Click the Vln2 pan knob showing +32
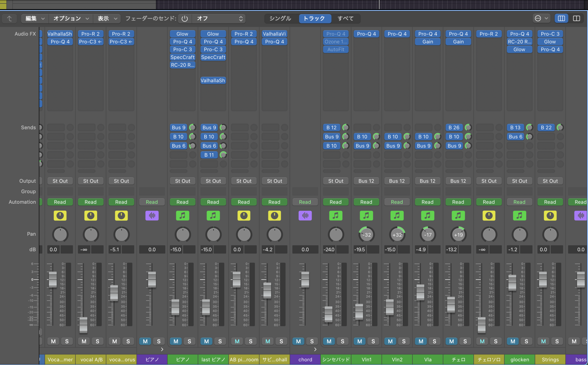 pyautogui.click(x=397, y=234)
